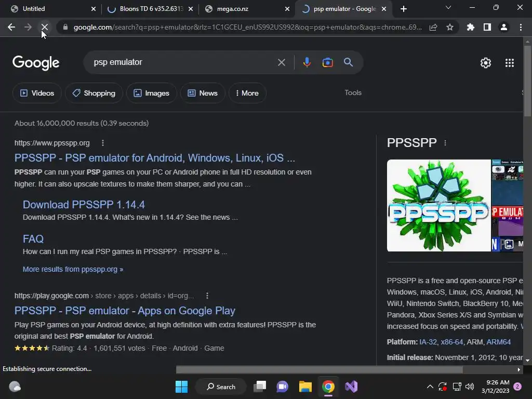Open the Google apps grid
Screen dimensions: 532x399
click(x=510, y=63)
